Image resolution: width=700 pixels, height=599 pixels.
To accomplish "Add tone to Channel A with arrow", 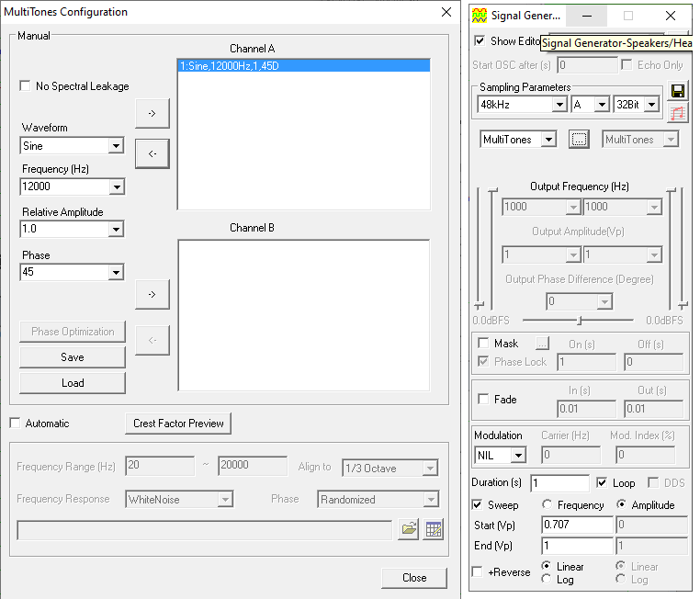I will pyautogui.click(x=152, y=114).
